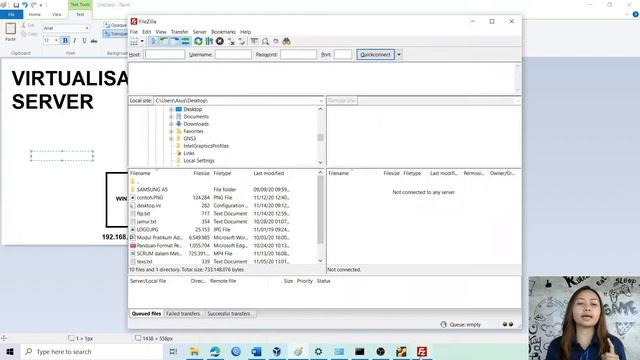Refresh the file and folder lists
This screenshot has height=360, width=640.
pyautogui.click(x=198, y=41)
